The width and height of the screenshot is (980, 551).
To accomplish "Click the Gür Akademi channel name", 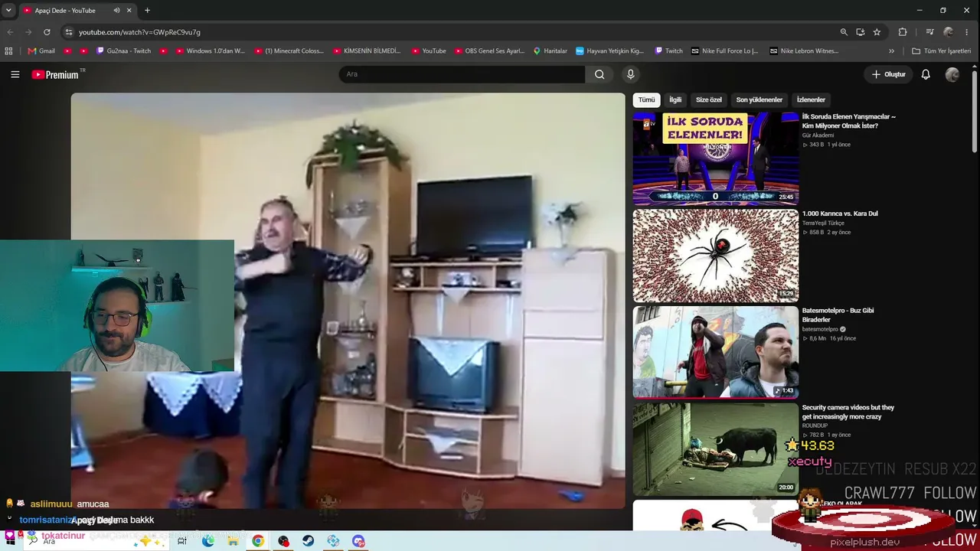I will click(818, 135).
